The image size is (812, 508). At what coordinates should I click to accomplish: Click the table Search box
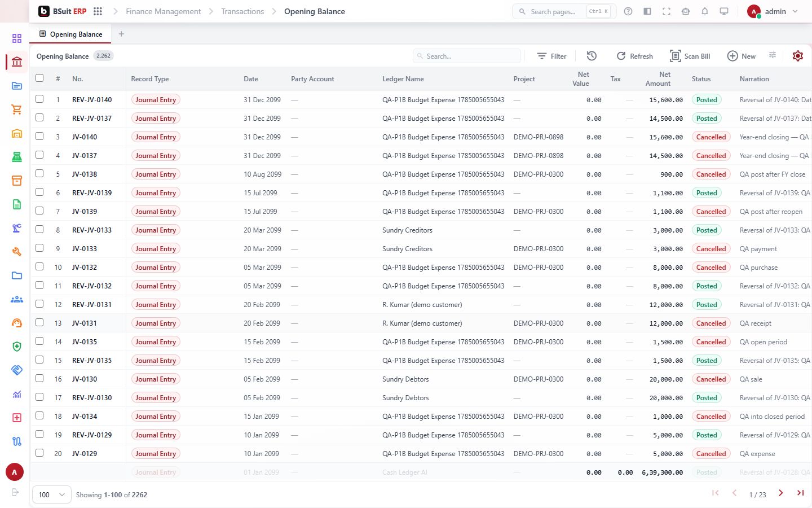click(467, 56)
